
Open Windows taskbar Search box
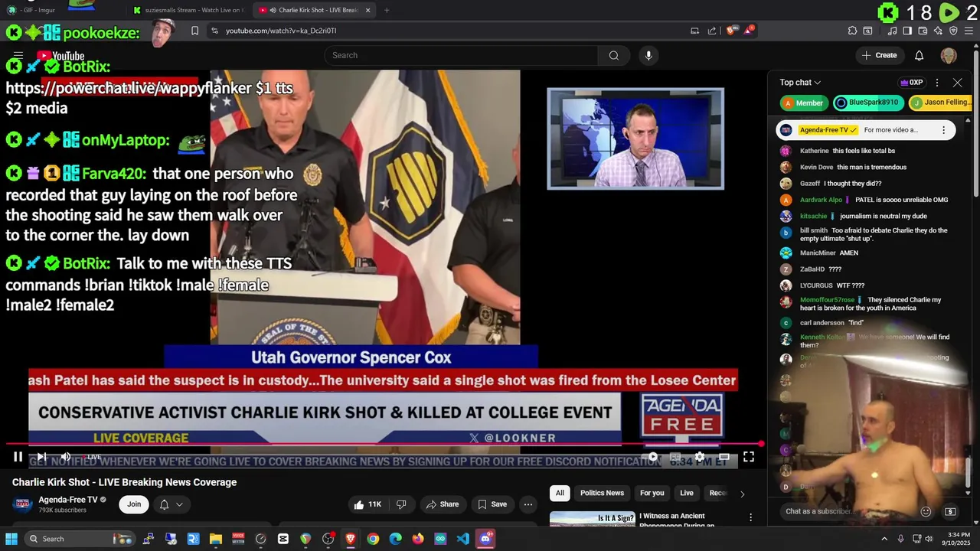point(80,539)
